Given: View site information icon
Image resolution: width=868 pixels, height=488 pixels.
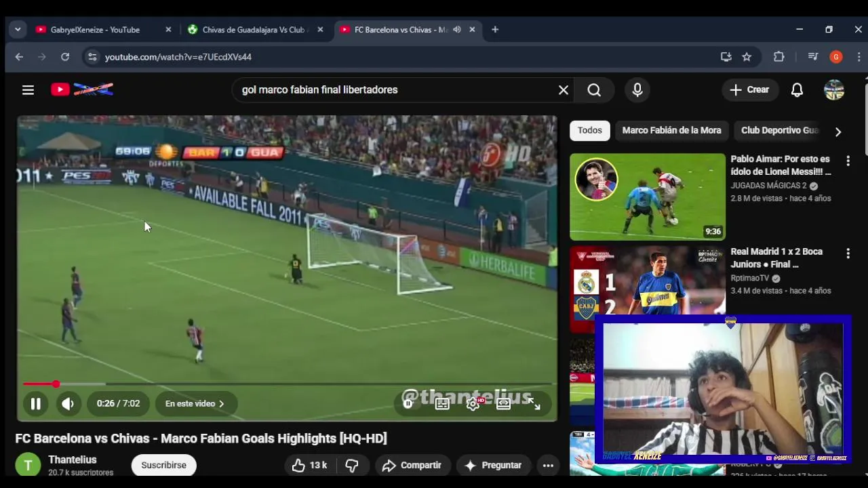Looking at the screenshot, I should pyautogui.click(x=92, y=57).
